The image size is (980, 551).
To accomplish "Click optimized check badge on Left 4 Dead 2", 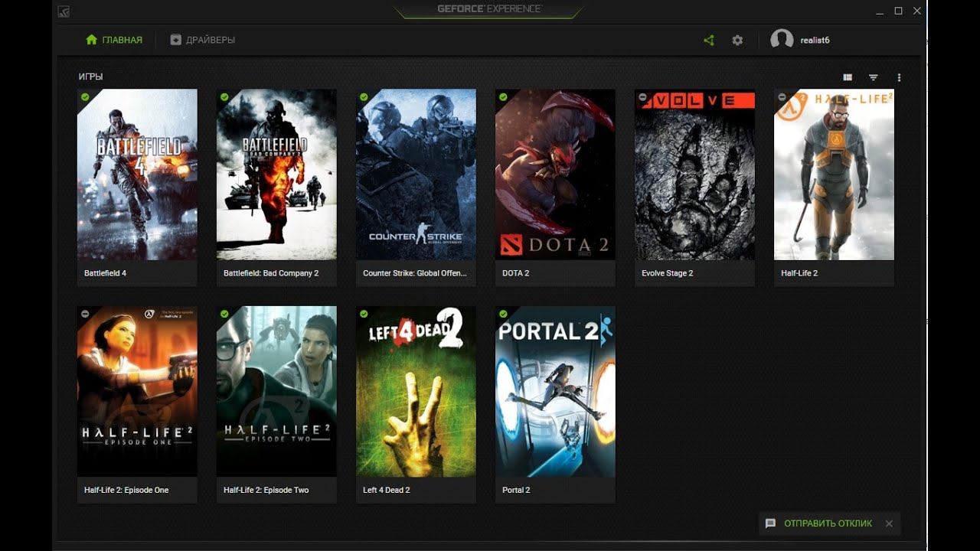I will (x=364, y=314).
